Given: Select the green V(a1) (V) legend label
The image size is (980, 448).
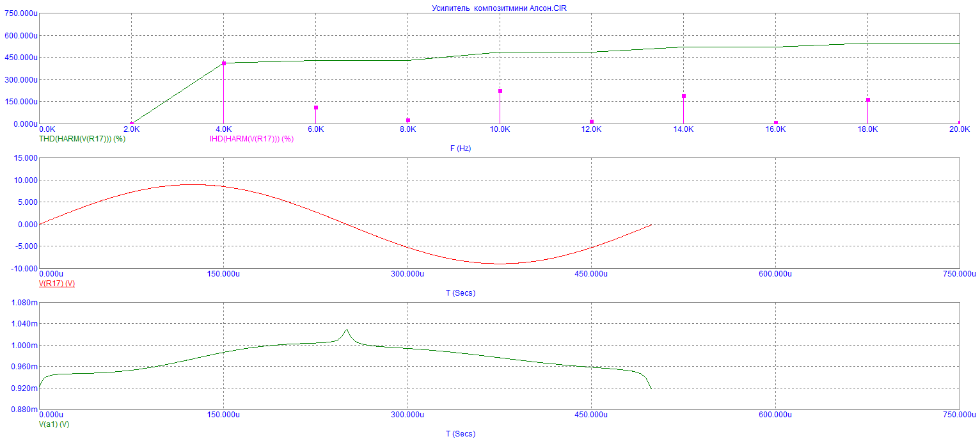Looking at the screenshot, I should (x=54, y=424).
